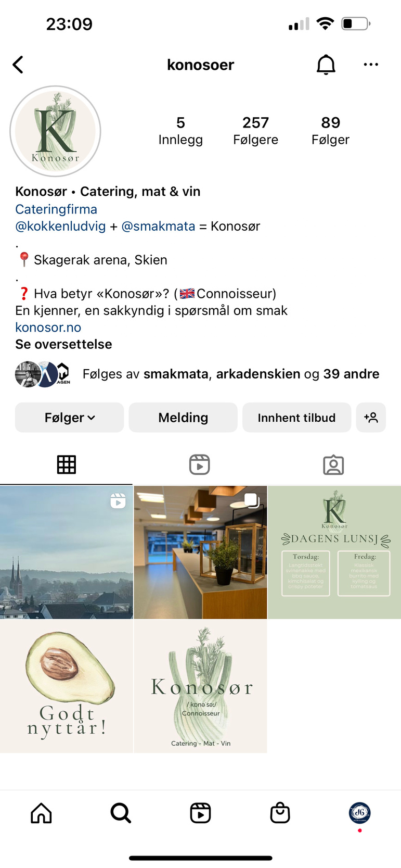Open the Dagens Lunsj post thumbnail
The width and height of the screenshot is (401, 868).
click(334, 552)
